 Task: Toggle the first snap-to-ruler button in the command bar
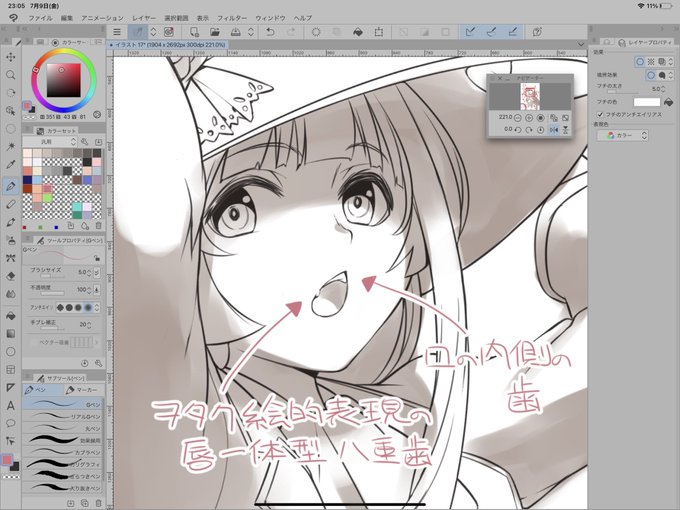coord(470,32)
